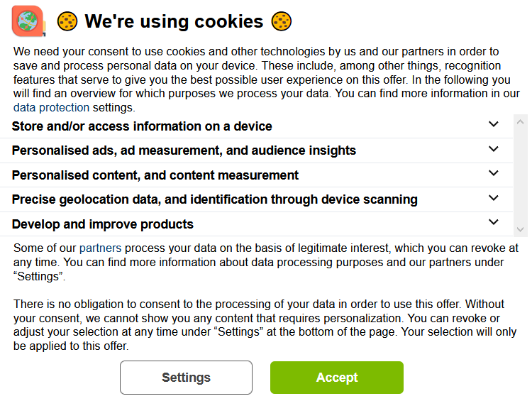
Task: Click the purposes list scroll-down arrow
Action: click(x=521, y=229)
